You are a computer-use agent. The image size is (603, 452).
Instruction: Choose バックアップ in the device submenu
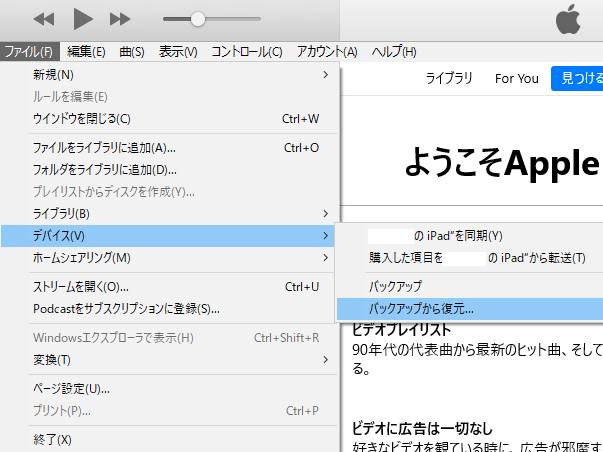[x=395, y=286]
